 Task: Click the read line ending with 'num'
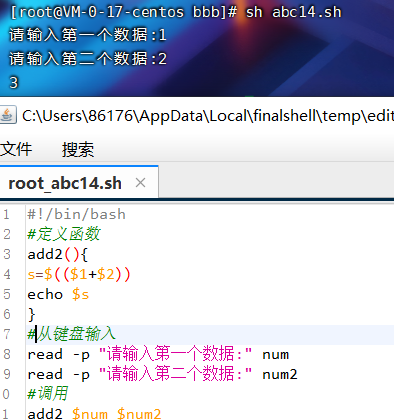tap(158, 354)
